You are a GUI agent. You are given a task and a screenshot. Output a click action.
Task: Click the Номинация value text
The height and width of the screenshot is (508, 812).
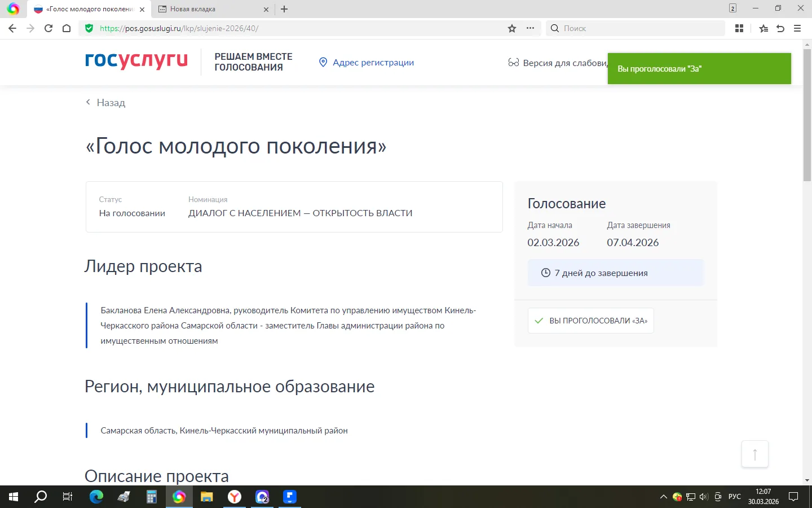[x=301, y=213]
